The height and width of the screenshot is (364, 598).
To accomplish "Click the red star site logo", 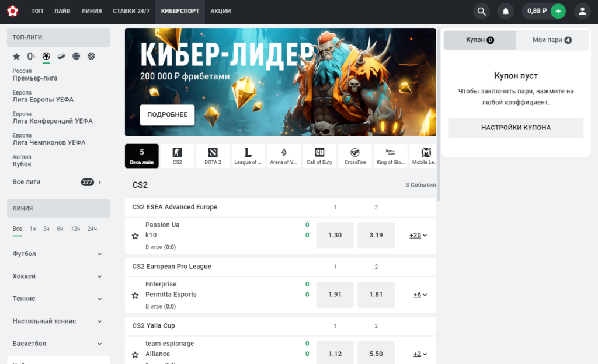I will (13, 11).
